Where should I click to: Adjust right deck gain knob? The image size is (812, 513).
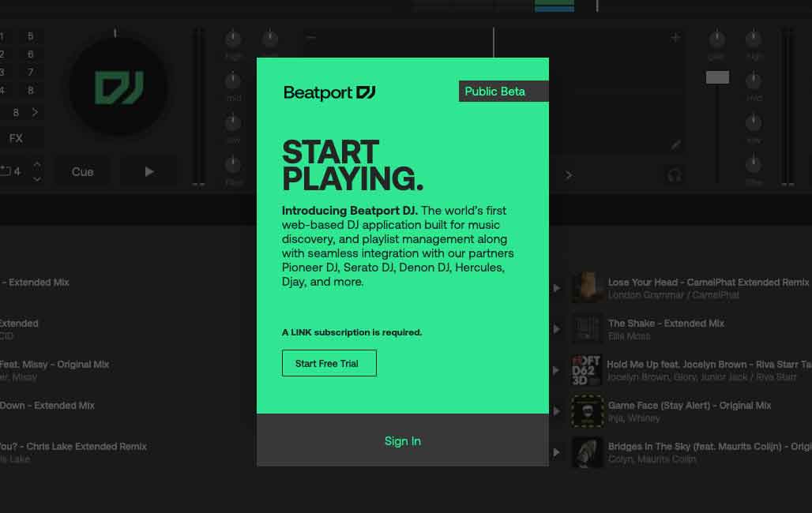(716, 39)
